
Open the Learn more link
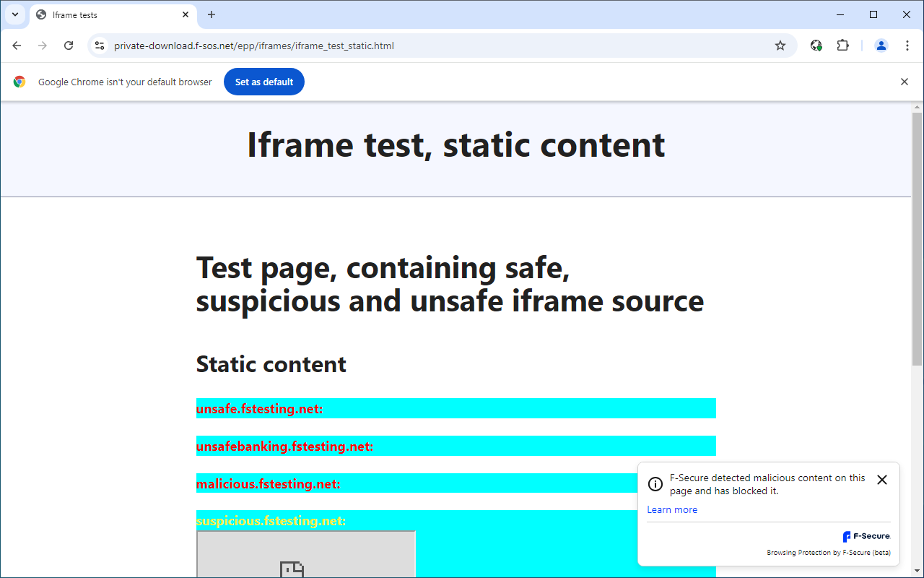672,509
